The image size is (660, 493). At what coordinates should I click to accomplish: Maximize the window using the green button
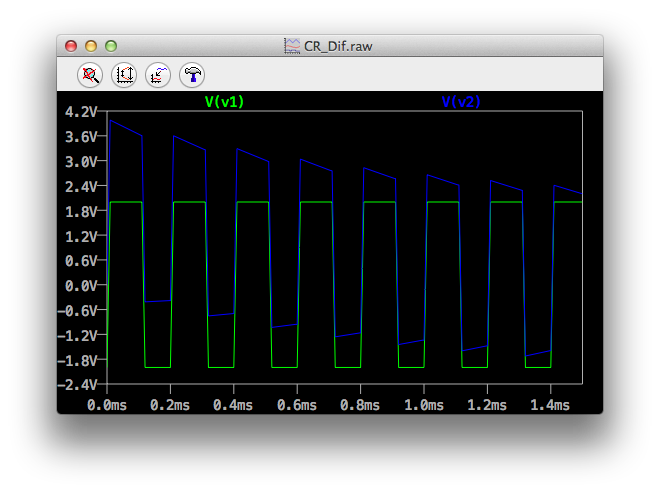[x=111, y=46]
